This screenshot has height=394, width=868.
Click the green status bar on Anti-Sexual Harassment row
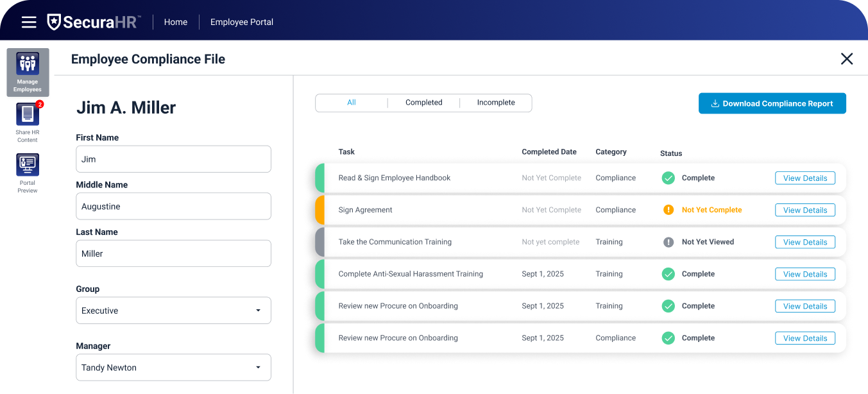[x=319, y=274]
